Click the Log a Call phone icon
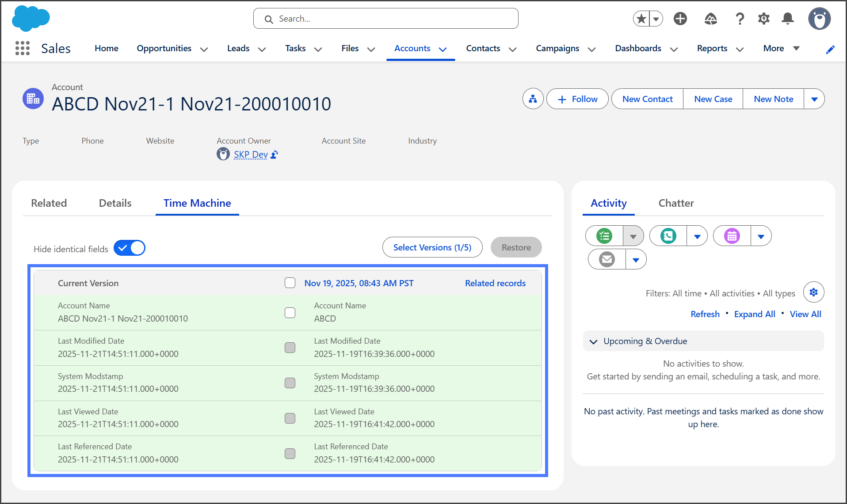Image resolution: width=847 pixels, height=504 pixels. (x=668, y=236)
